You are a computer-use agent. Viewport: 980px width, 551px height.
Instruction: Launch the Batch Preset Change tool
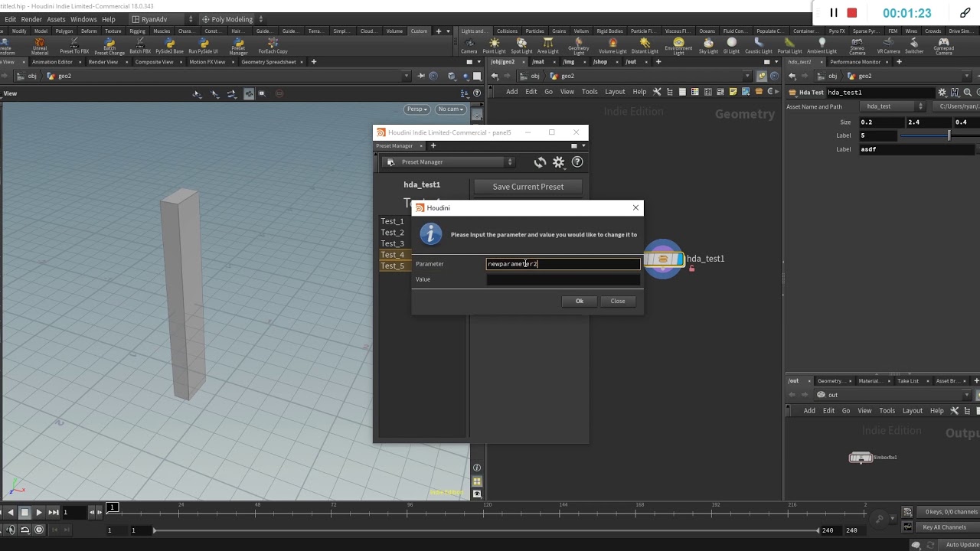pos(109,46)
